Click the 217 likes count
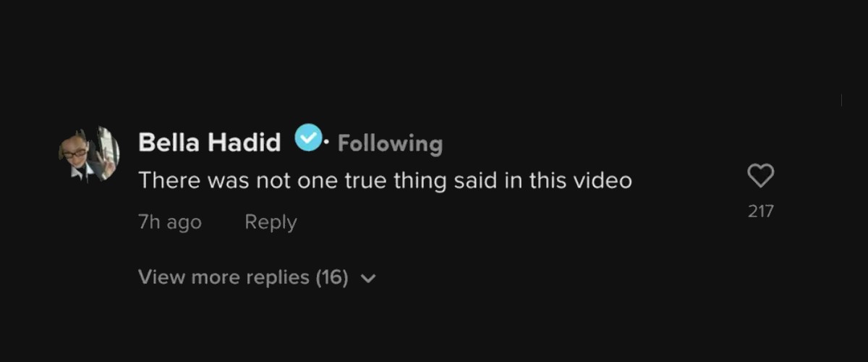 click(761, 211)
